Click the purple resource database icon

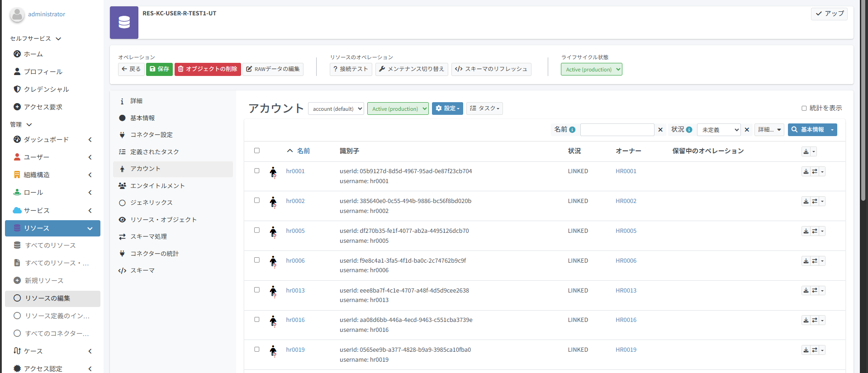tap(124, 22)
